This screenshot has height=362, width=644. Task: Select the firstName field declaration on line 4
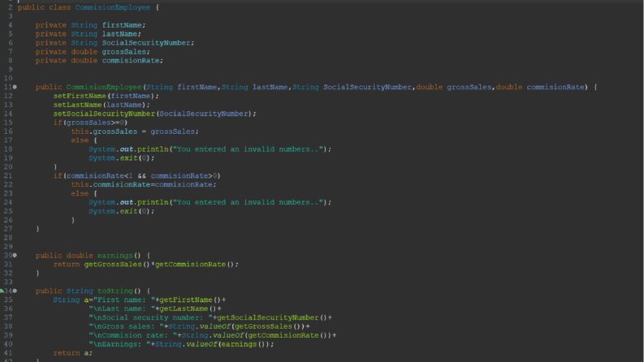point(90,25)
